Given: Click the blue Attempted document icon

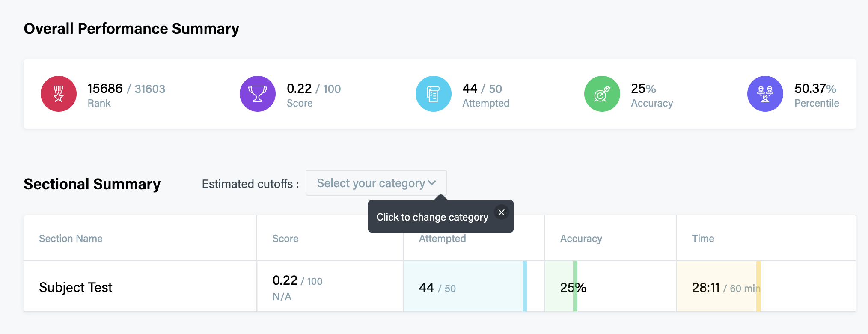Looking at the screenshot, I should coord(433,94).
